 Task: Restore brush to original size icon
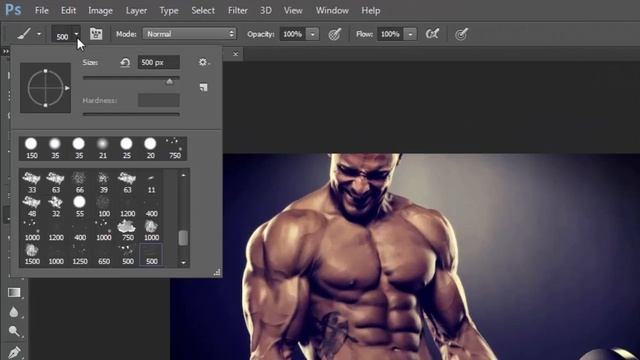pyautogui.click(x=125, y=62)
